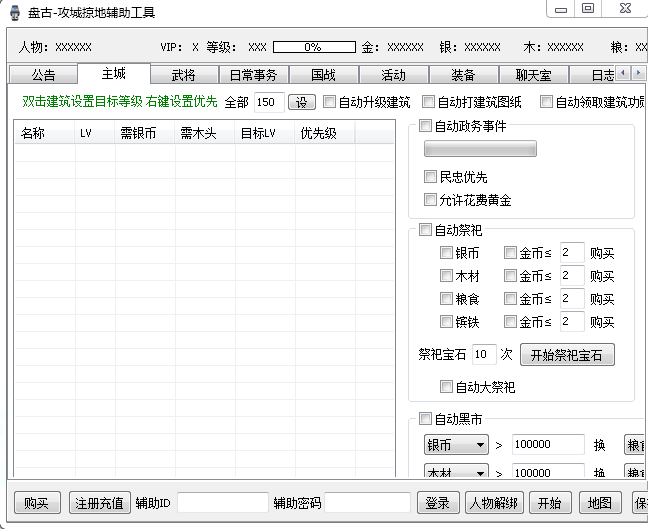Click the 开始祭祀宝石 button
This screenshot has width=648, height=529.
(567, 355)
